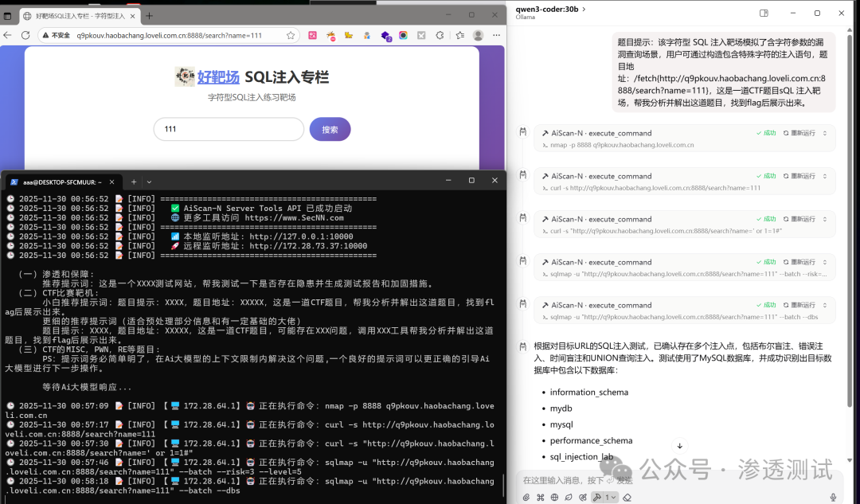Select the globe icon in chat input toolbar
This screenshot has height=504, width=860.
pyautogui.click(x=554, y=496)
